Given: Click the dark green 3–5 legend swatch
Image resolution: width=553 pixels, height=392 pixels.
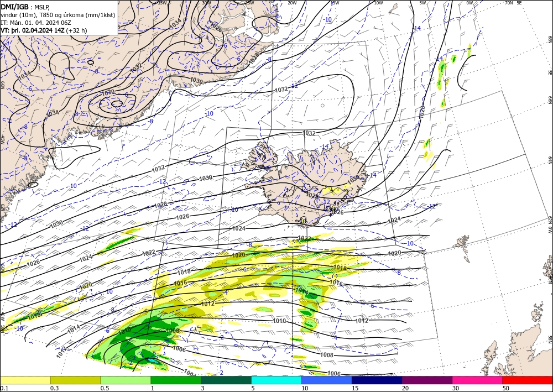Looking at the screenshot, I should pos(226,380).
